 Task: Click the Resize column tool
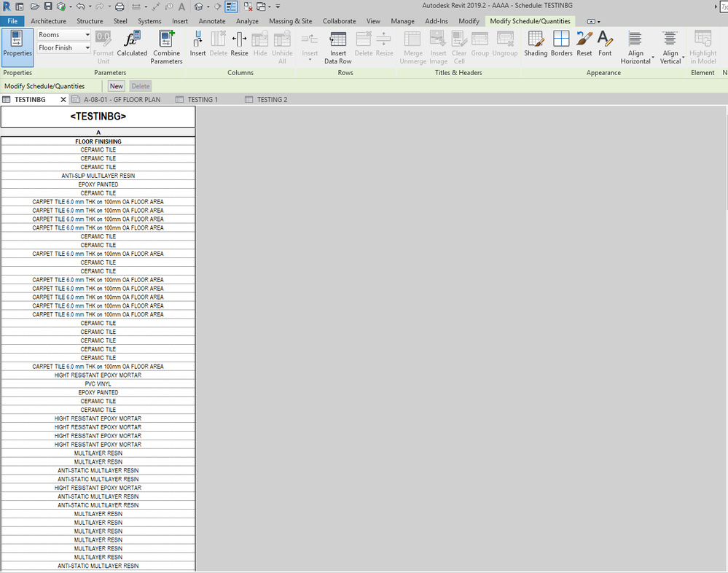point(239,44)
